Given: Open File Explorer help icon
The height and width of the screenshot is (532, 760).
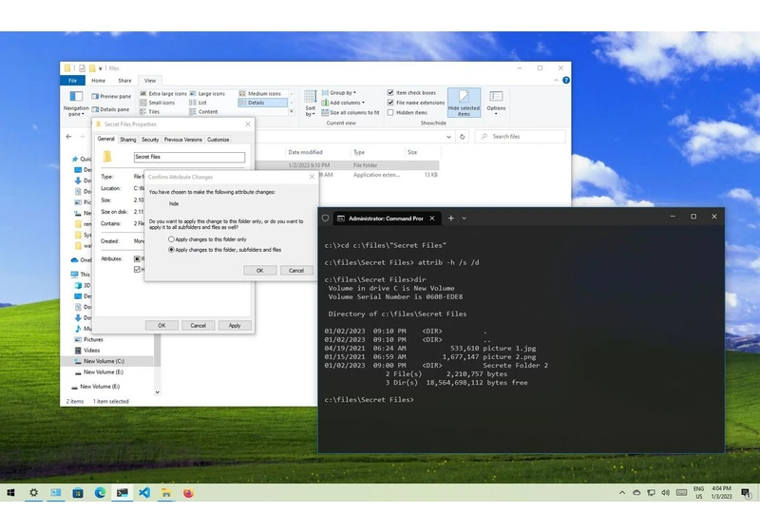Looking at the screenshot, I should [566, 81].
